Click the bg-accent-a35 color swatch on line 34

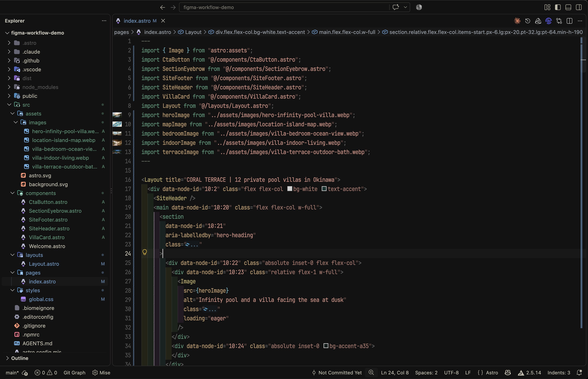326,346
